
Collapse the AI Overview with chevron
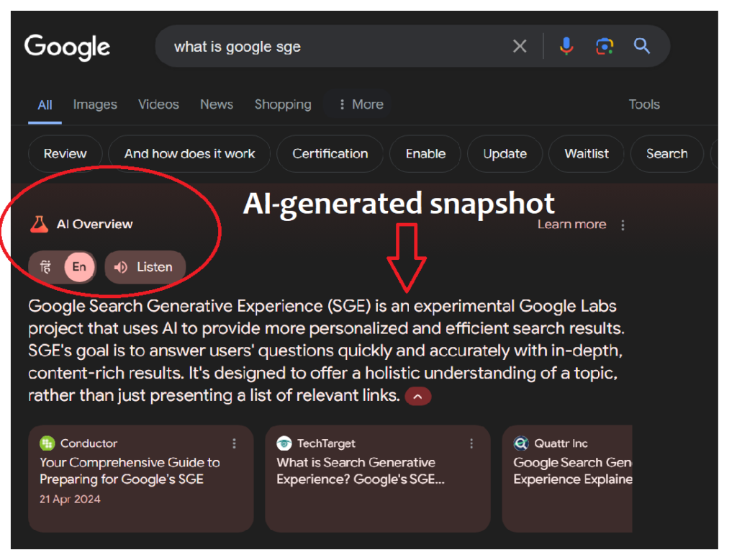pyautogui.click(x=418, y=397)
